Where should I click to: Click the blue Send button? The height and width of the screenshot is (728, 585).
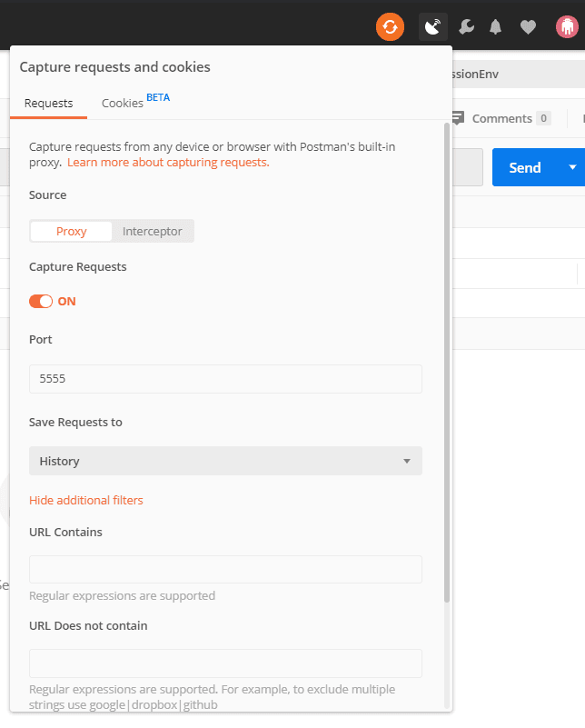[x=527, y=167]
